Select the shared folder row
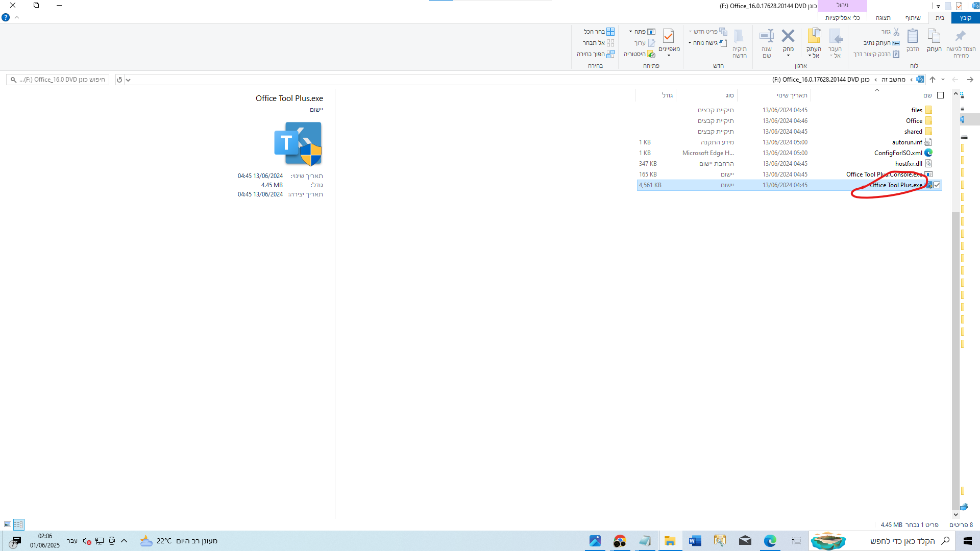This screenshot has height=551, width=980. 790,132
